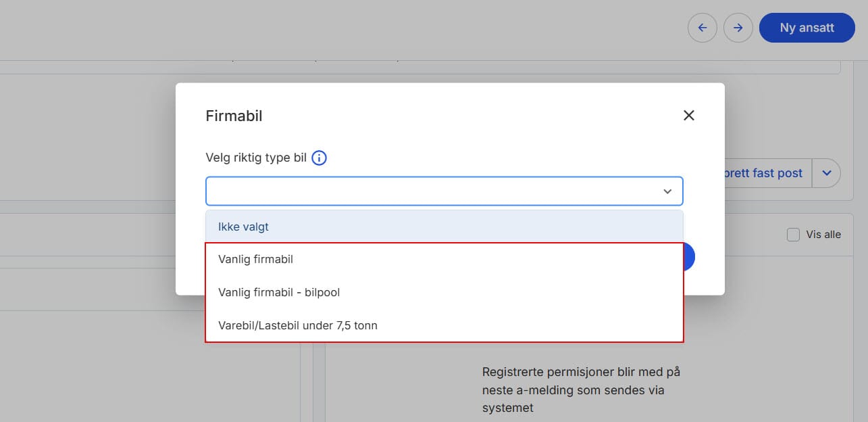Pick 'Vanlig firmabil - bilpool' option
868x422 pixels.
click(444, 292)
